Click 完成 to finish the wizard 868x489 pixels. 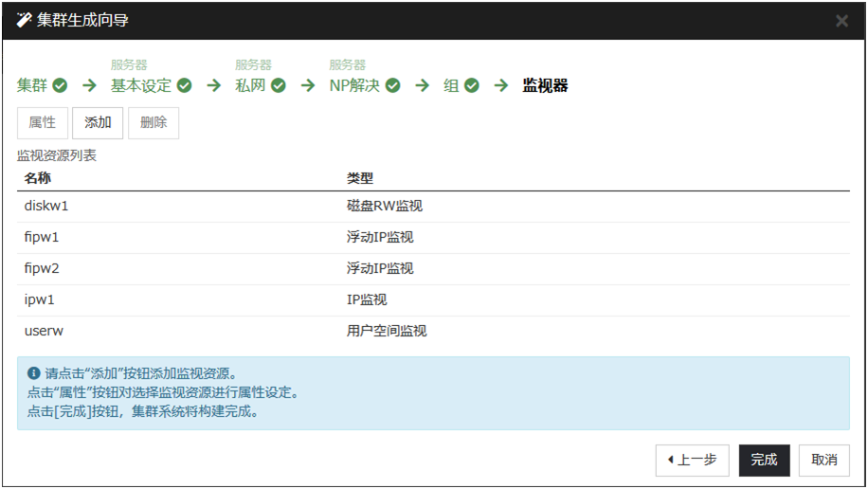[764, 461]
